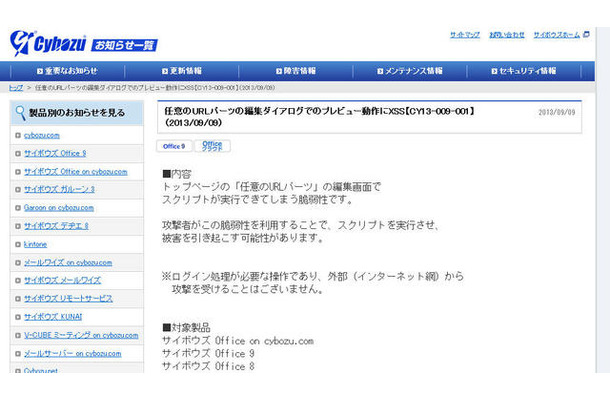
Task: Click the ■内容 section heading
Action: tap(177, 174)
